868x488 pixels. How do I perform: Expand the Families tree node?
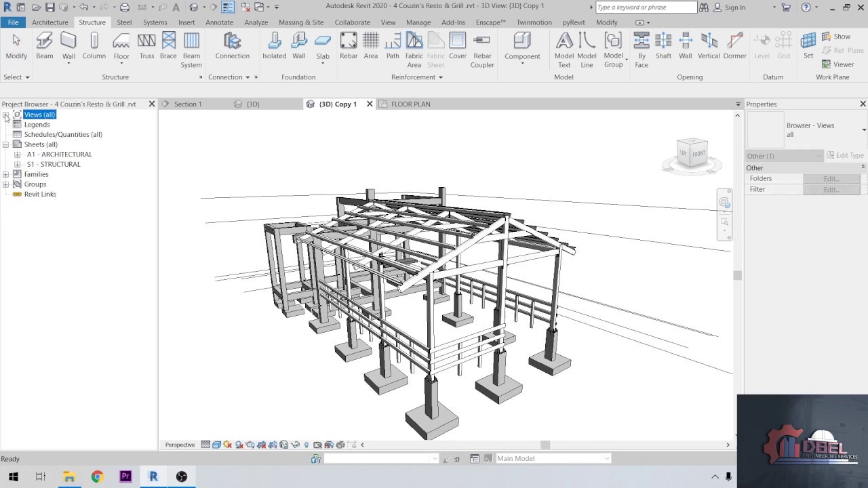(x=6, y=175)
